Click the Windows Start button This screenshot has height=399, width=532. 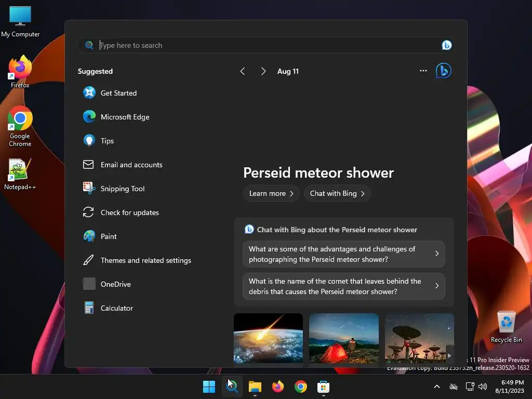209,387
